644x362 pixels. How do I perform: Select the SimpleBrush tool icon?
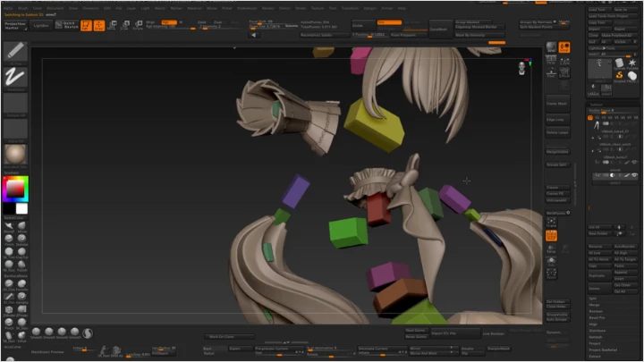coord(618,76)
